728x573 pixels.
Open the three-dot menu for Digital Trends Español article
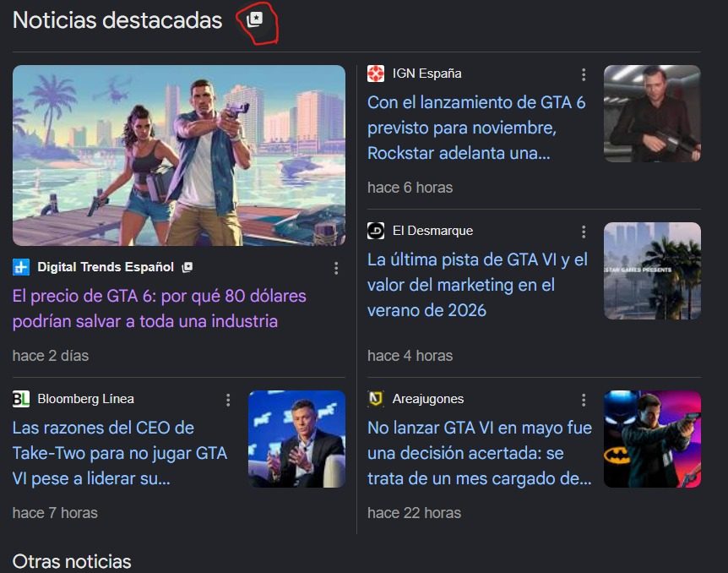coord(336,268)
